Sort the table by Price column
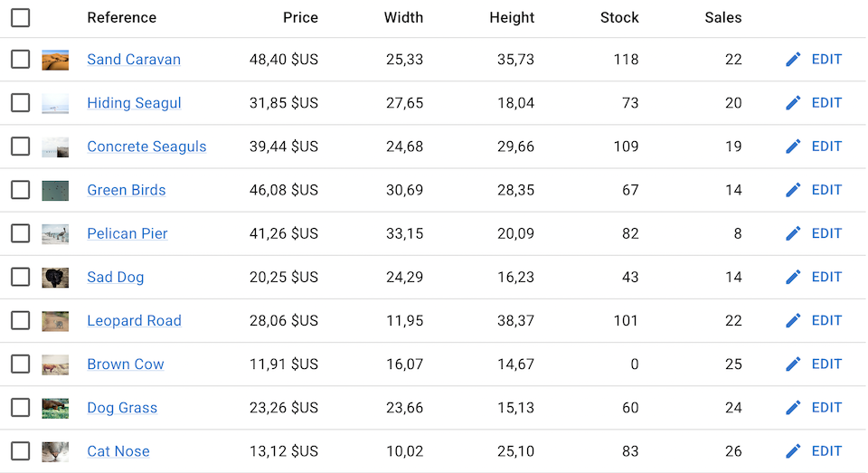 pos(300,17)
